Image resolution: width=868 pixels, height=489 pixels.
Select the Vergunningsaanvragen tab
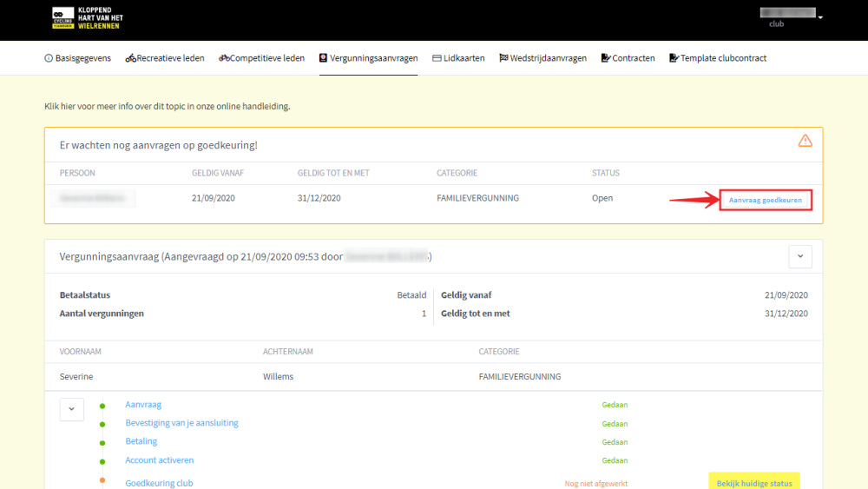(369, 58)
